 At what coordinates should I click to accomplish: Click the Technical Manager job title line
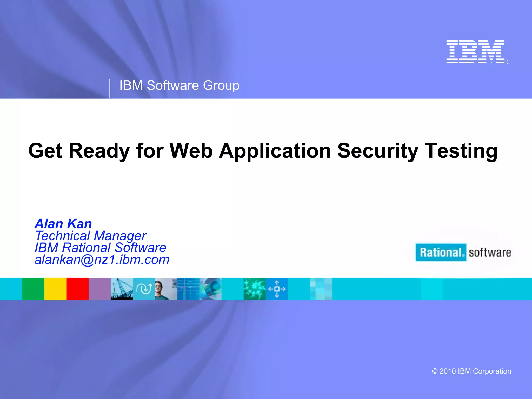90,236
